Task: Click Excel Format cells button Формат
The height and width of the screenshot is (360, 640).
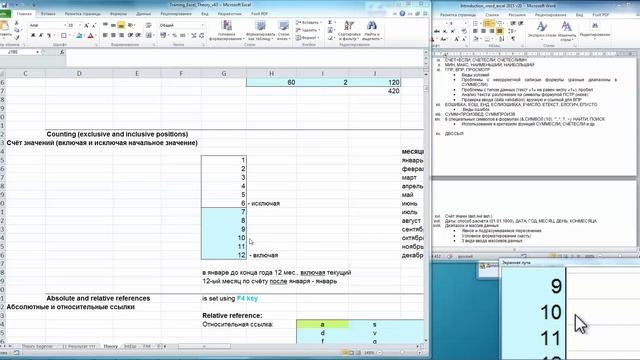Action: coord(307,38)
